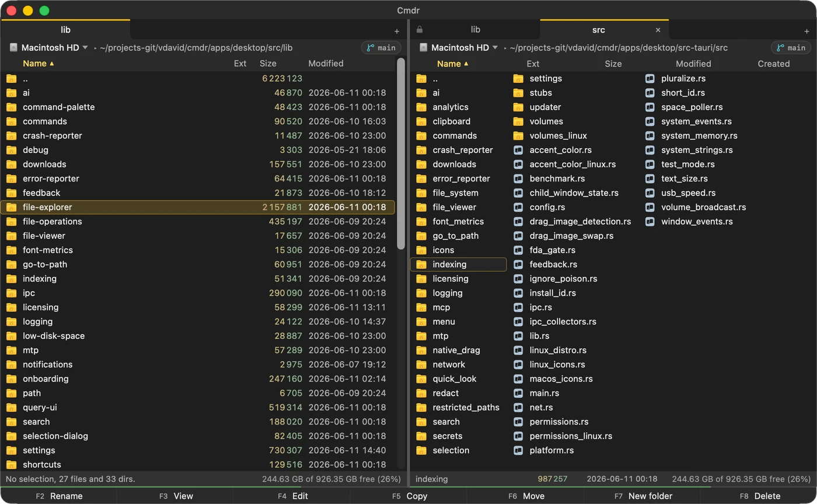This screenshot has height=504, width=817.
Task: Click the F4 Edit button
Action: pyautogui.click(x=292, y=496)
